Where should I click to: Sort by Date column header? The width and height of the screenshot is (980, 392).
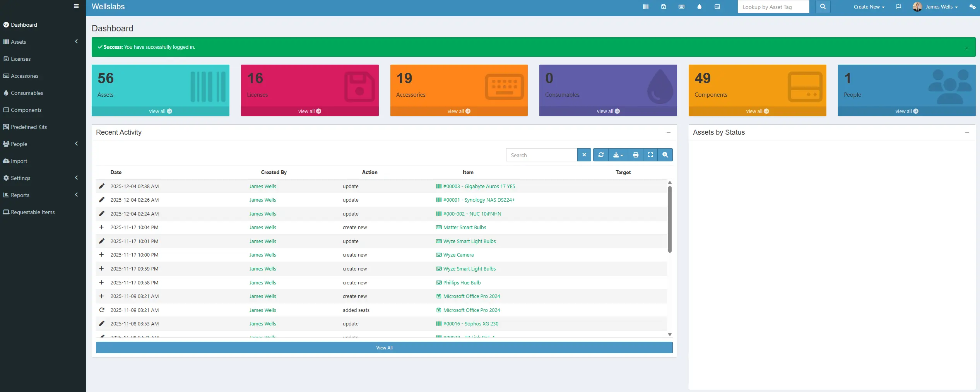tap(116, 172)
